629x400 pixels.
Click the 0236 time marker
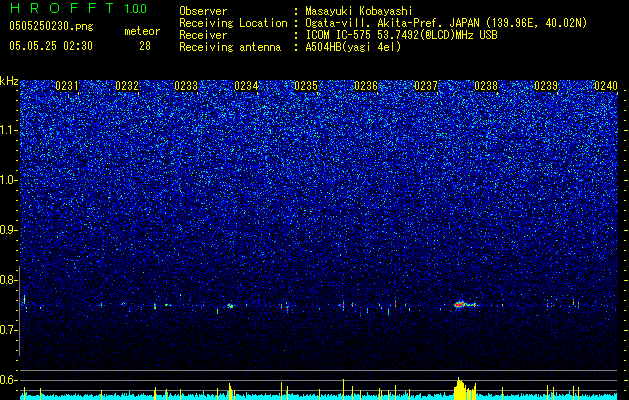tap(366, 86)
